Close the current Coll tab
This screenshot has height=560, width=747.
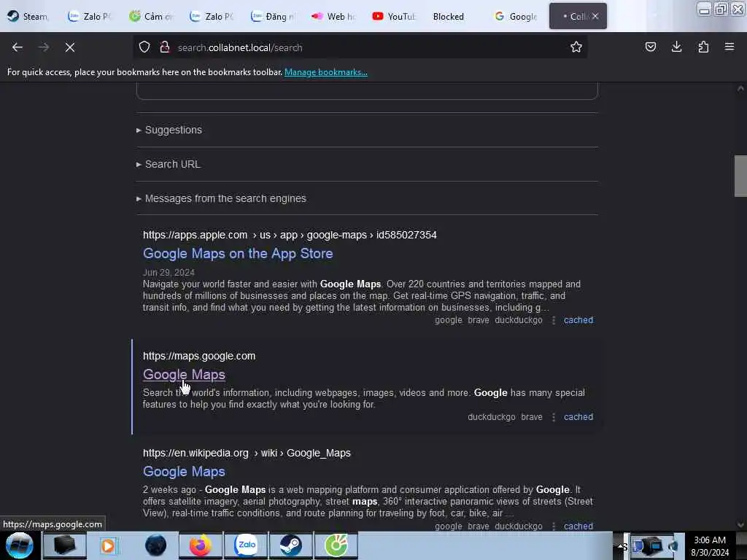point(595,17)
